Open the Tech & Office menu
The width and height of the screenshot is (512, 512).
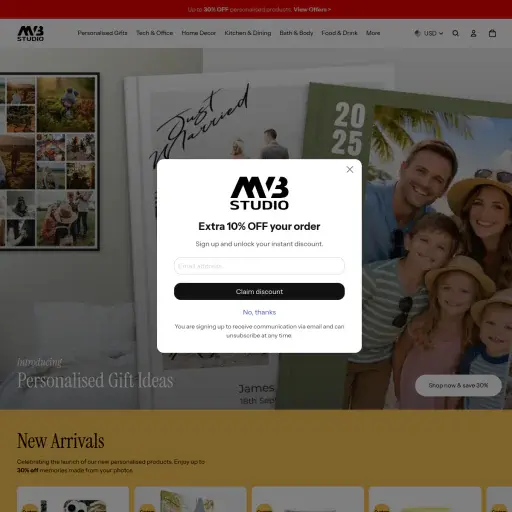coord(155,33)
